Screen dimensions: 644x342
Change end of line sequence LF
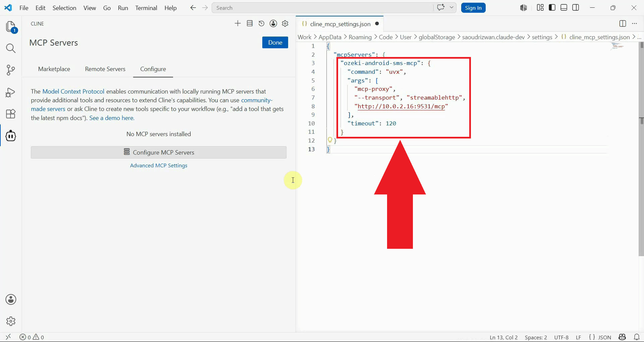point(578,337)
